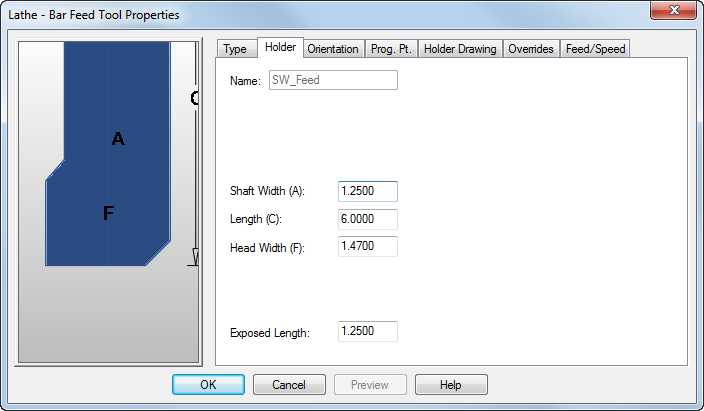Click the Cancel button
704x411 pixels.
coord(289,384)
